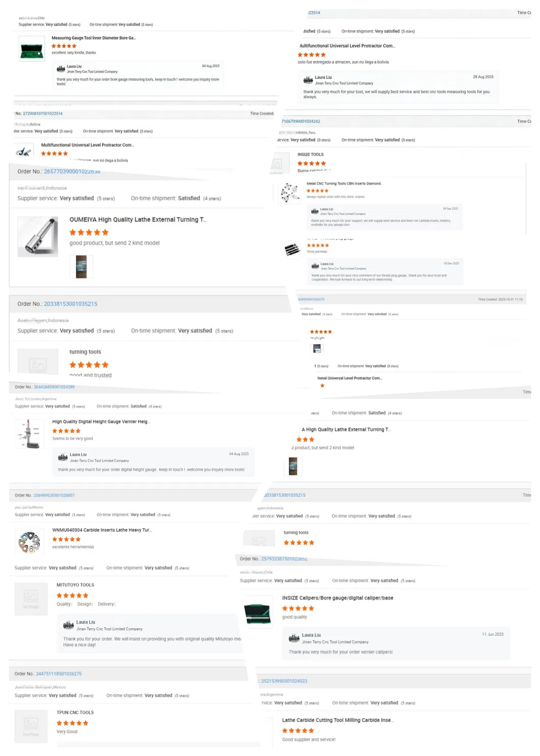The width and height of the screenshot is (540, 756).
Task: Click the five stars for the INSIZE TOOLS review
Action: pos(312,163)
